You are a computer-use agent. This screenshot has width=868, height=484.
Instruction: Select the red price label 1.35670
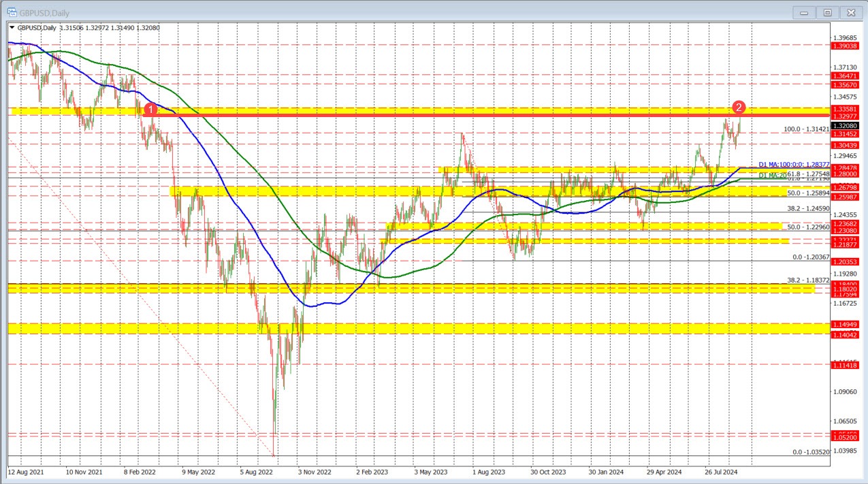pyautogui.click(x=844, y=85)
